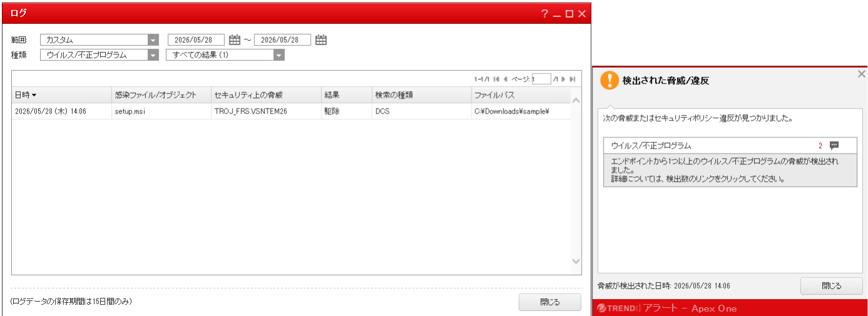Image resolution: width=868 pixels, height=316 pixels.
Task: Click the 検索の種類 column header
Action: tap(421, 95)
